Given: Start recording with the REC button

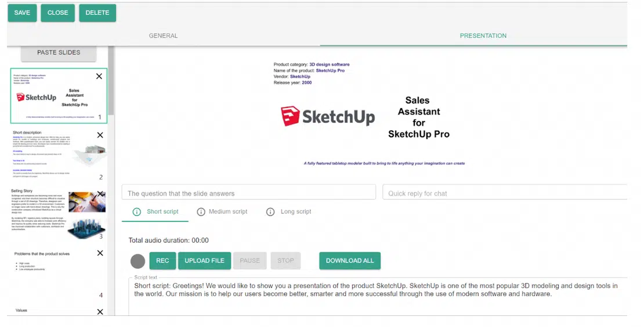Looking at the screenshot, I should 162,261.
